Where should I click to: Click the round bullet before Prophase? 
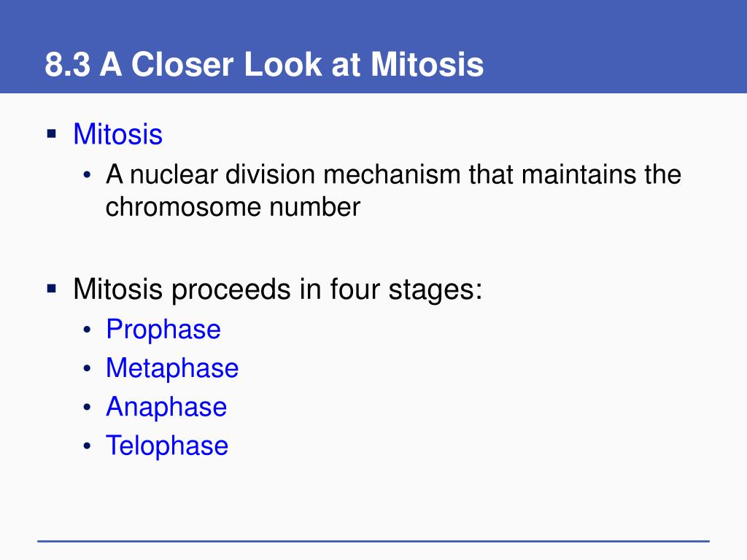[x=87, y=330]
